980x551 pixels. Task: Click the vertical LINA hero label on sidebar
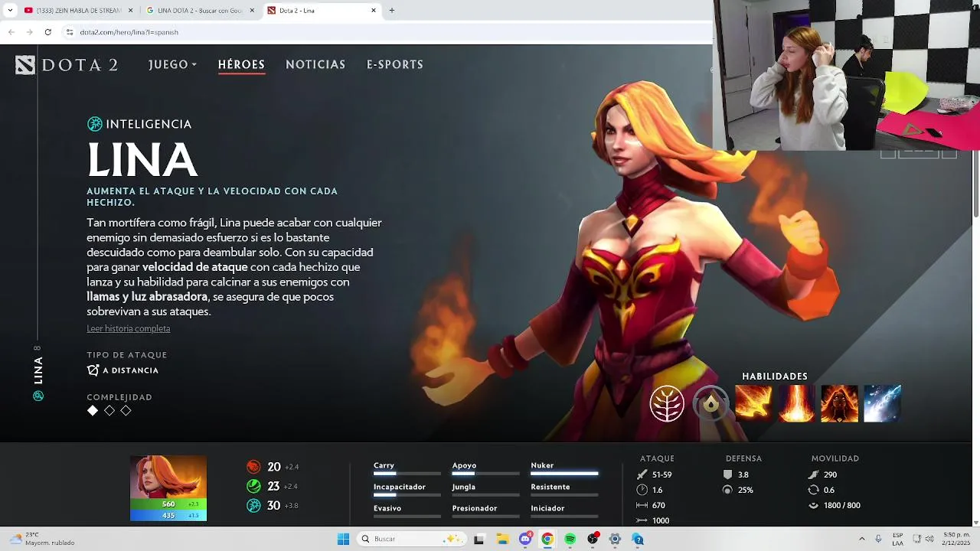click(38, 370)
